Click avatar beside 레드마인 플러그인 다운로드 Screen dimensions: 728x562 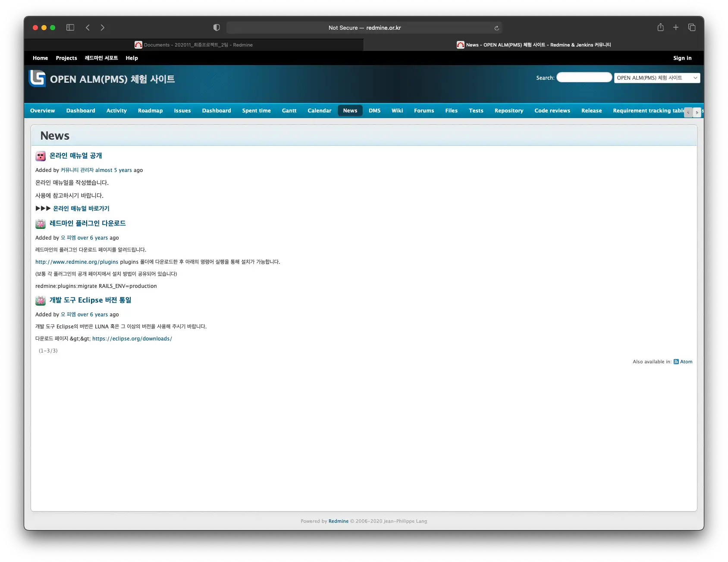[x=41, y=224]
